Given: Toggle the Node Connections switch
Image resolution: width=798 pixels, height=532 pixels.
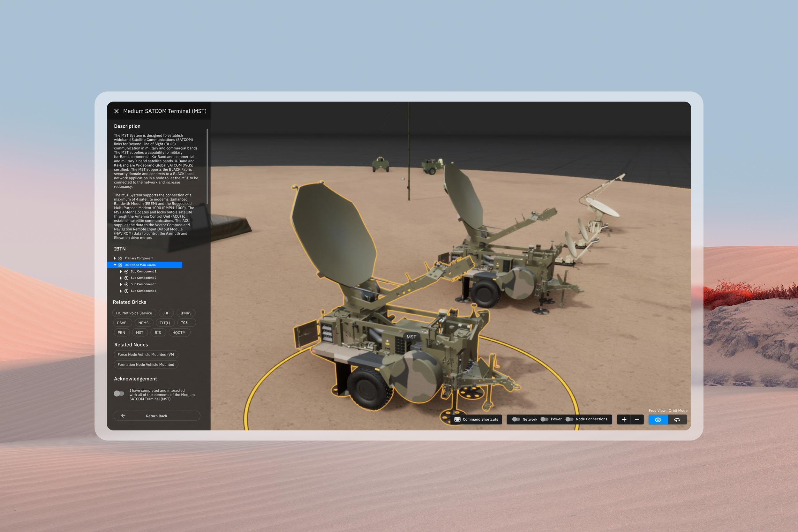Looking at the screenshot, I should coord(569,419).
